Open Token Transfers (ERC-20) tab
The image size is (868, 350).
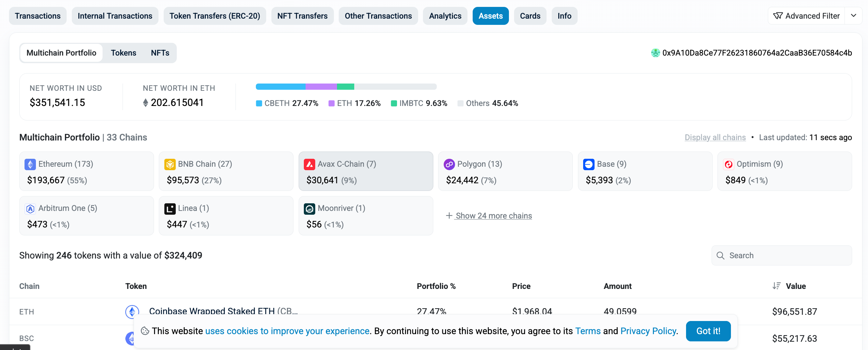point(215,16)
